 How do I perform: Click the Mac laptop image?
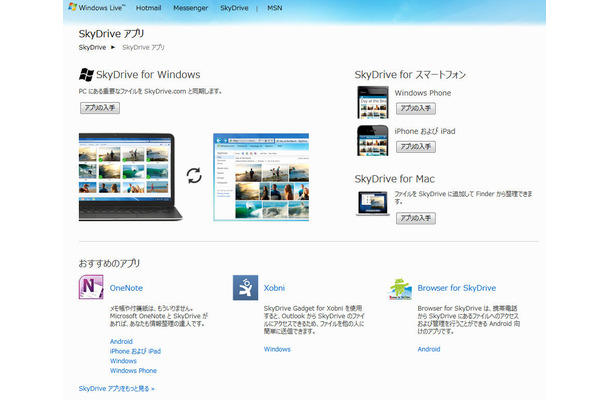373,203
